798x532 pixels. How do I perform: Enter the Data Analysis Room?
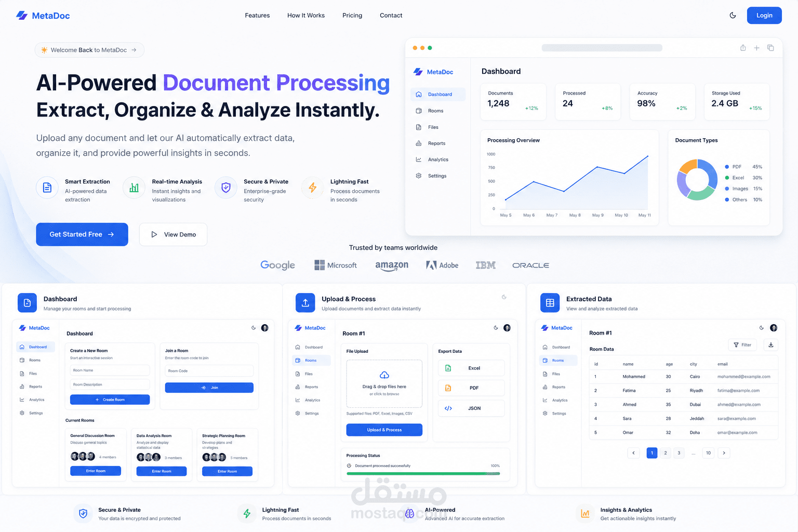[x=162, y=471]
